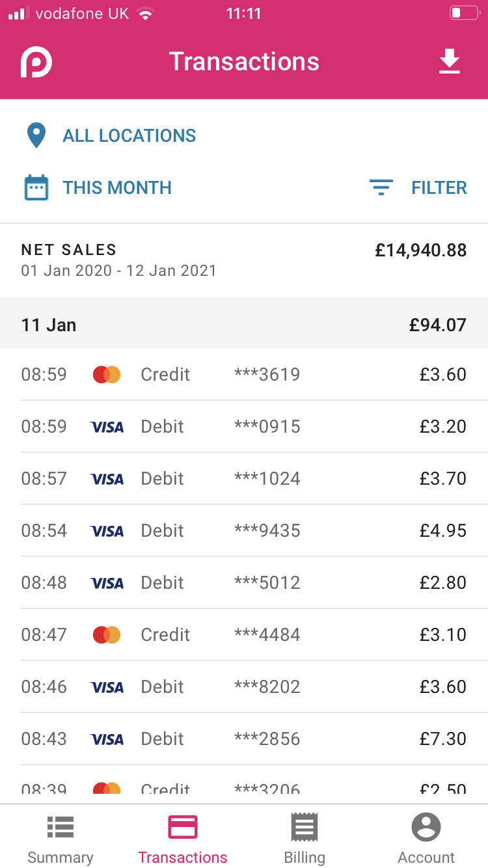Open transaction ending in 3619
Viewport: 488px width, 868px height.
click(x=244, y=375)
